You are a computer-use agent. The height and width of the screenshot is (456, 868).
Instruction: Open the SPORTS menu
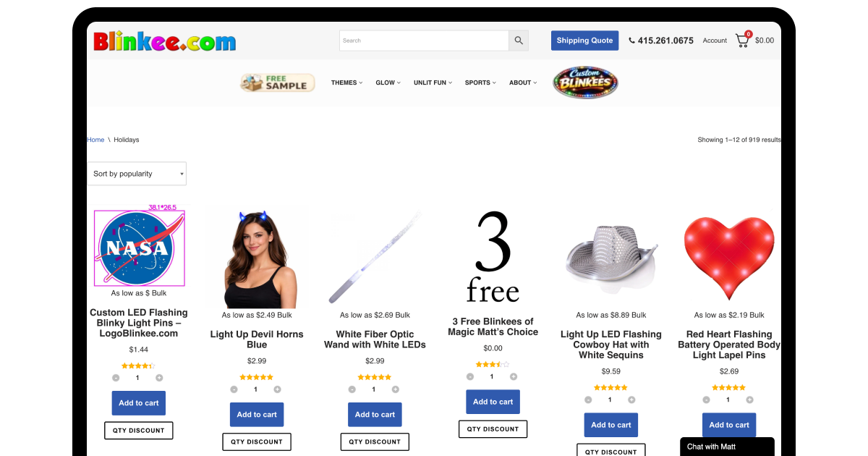click(480, 83)
